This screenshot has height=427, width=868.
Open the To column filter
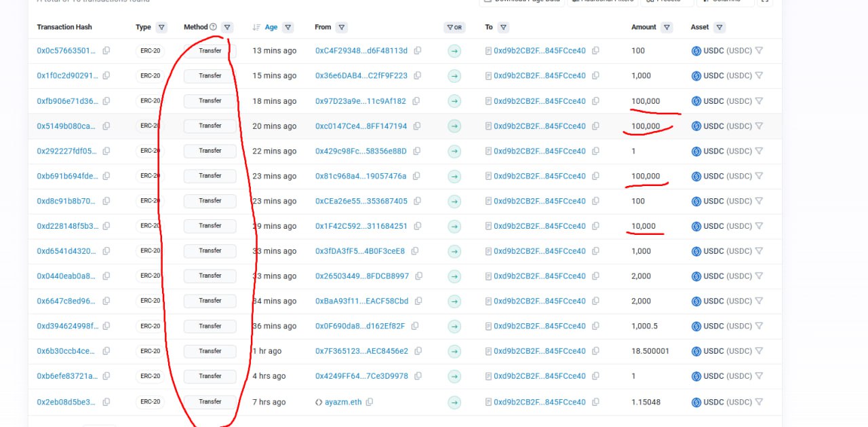tap(503, 28)
